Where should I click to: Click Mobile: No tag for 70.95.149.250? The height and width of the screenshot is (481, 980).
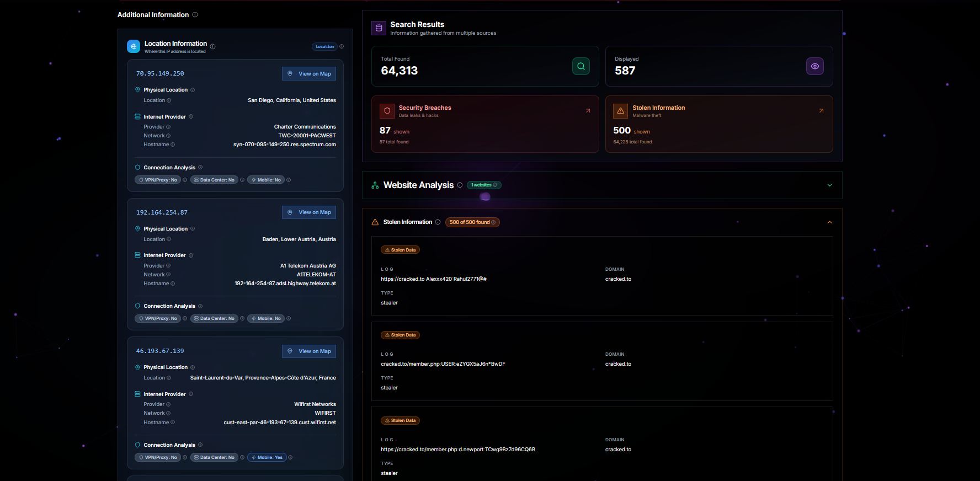tap(266, 180)
